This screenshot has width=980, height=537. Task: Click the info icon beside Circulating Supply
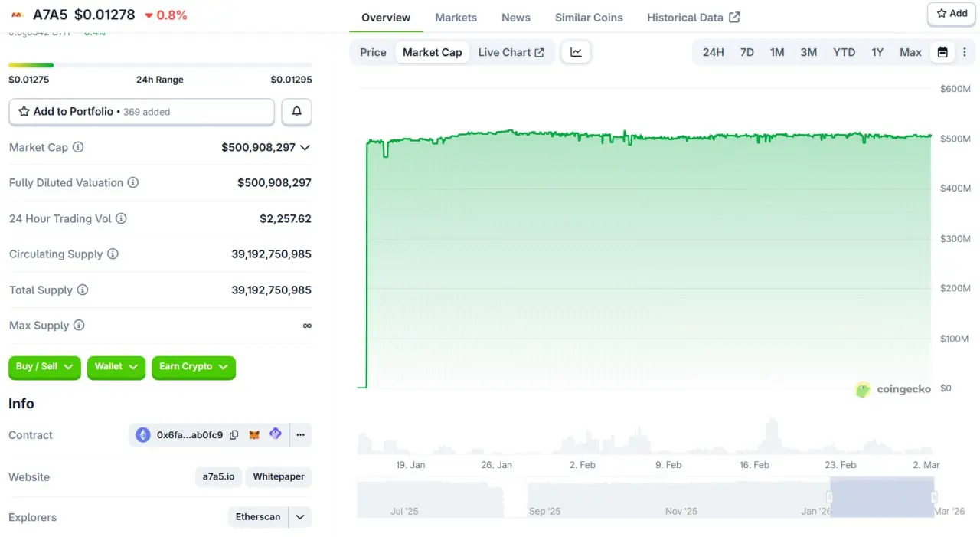[113, 254]
